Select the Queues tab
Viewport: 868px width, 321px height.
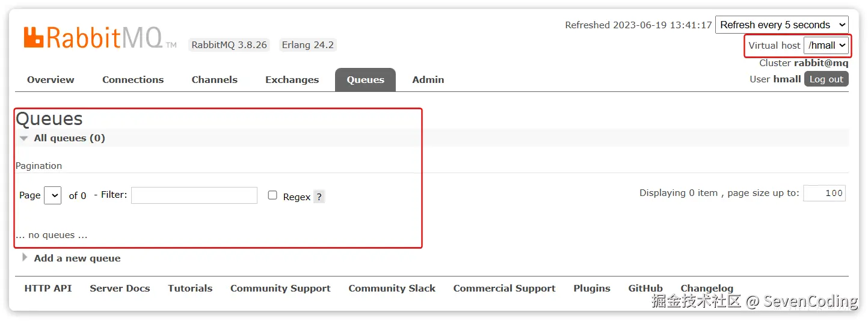tap(365, 79)
